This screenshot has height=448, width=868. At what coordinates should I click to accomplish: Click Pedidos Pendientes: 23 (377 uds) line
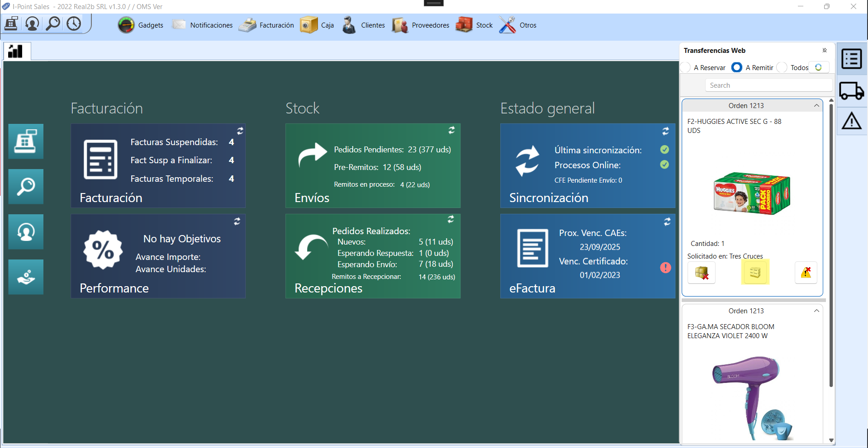tap(392, 150)
